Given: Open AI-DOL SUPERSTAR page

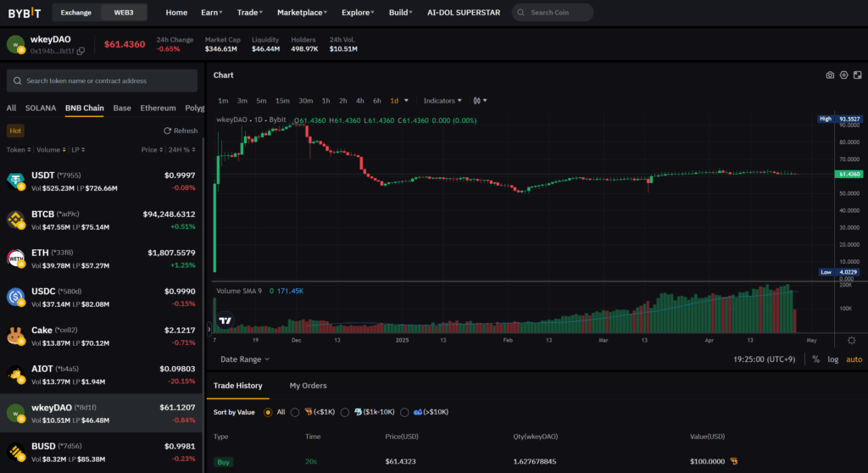Looking at the screenshot, I should coord(464,12).
